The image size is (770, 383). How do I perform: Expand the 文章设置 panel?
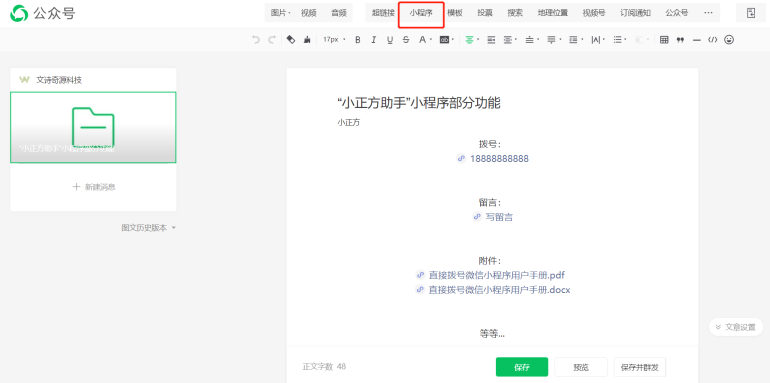click(736, 327)
